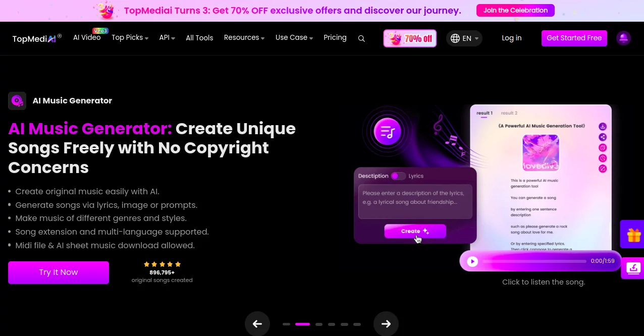This screenshot has height=336, width=644.
Task: Click the Try It Now button
Action: click(x=58, y=272)
